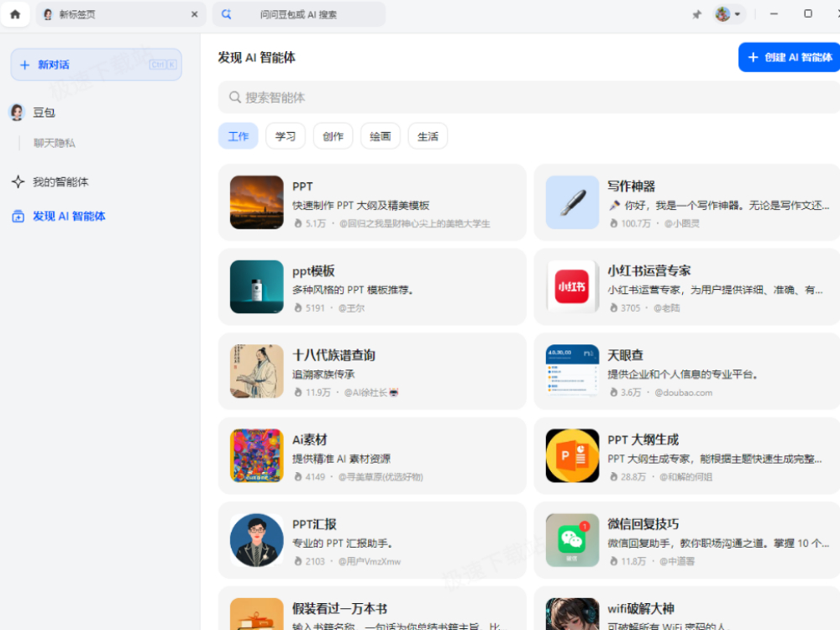Click the wifi破解大神 title
The width and height of the screenshot is (840, 630).
tap(641, 608)
